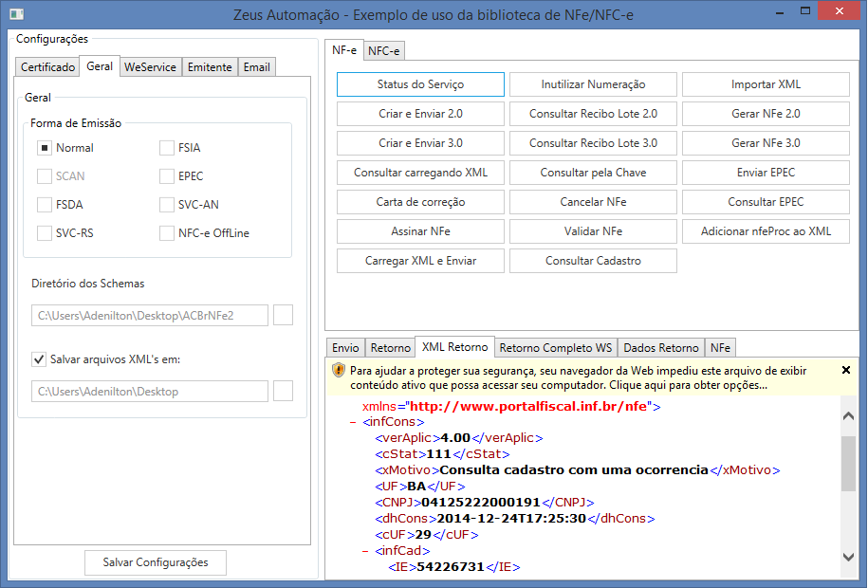Enable the NFC-e OffLine checkbox
Viewport: 868px width, 588px height.
coord(167,233)
